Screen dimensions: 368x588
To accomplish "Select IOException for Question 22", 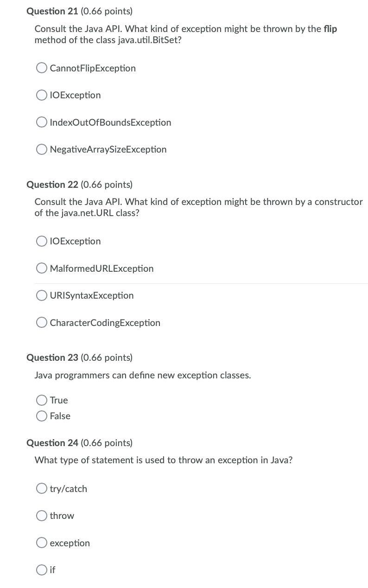I will (41, 241).
